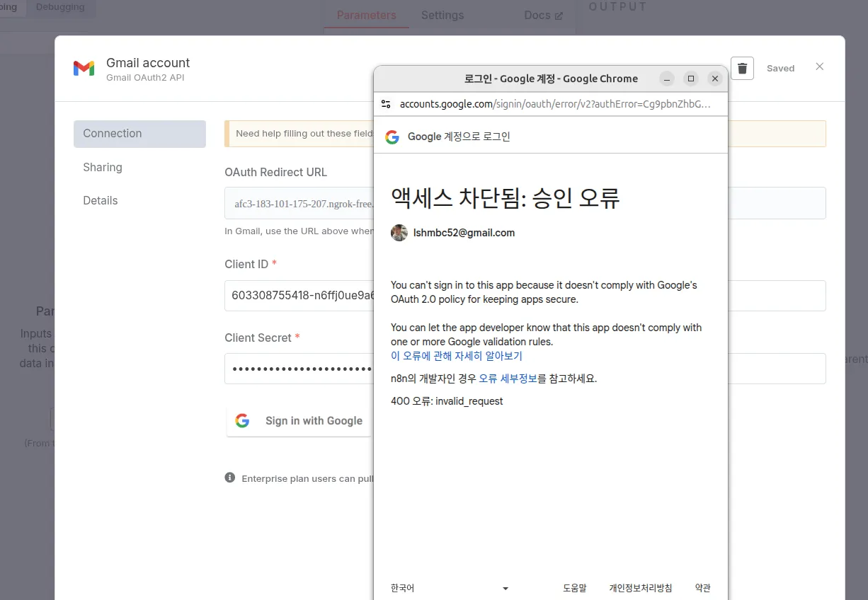Click the 액세스 차단됨: 승인 오류 heading

tap(506, 198)
